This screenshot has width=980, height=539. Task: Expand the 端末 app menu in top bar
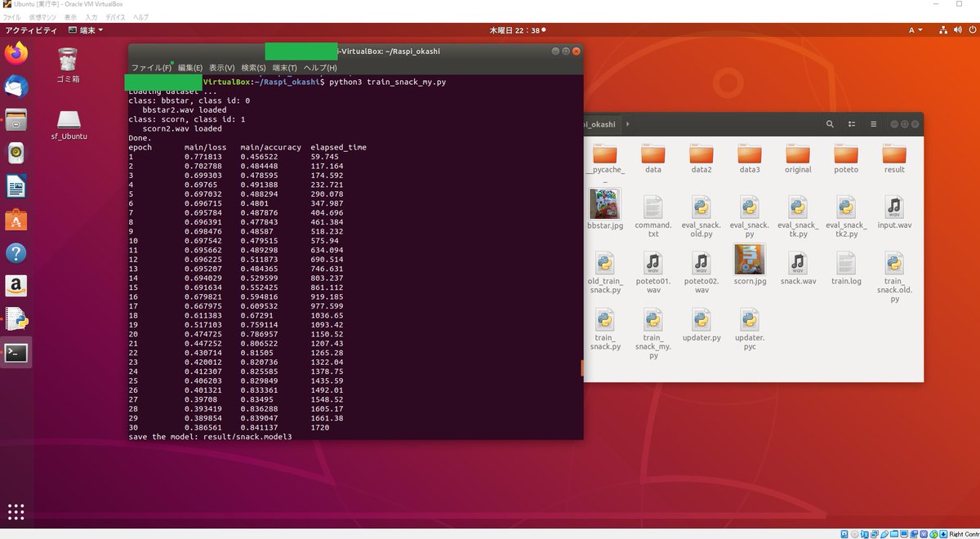[86, 30]
